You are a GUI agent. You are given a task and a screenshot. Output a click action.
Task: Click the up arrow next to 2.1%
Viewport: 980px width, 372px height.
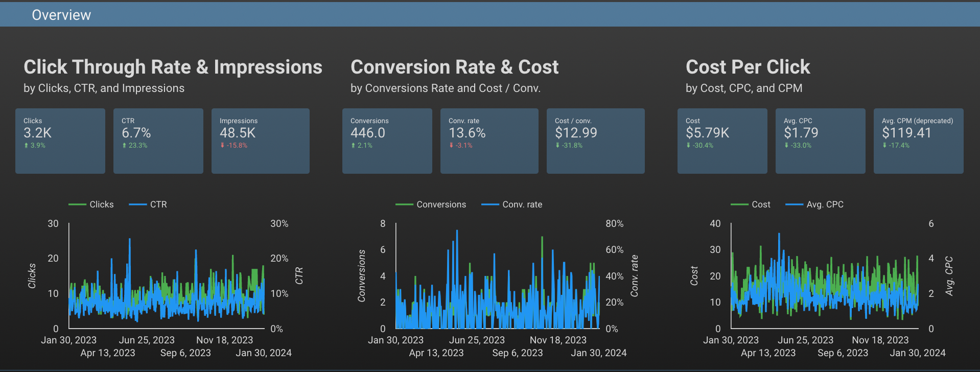(353, 146)
